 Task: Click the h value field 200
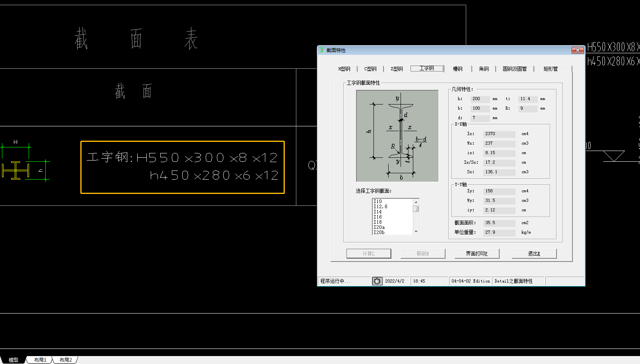(x=480, y=99)
